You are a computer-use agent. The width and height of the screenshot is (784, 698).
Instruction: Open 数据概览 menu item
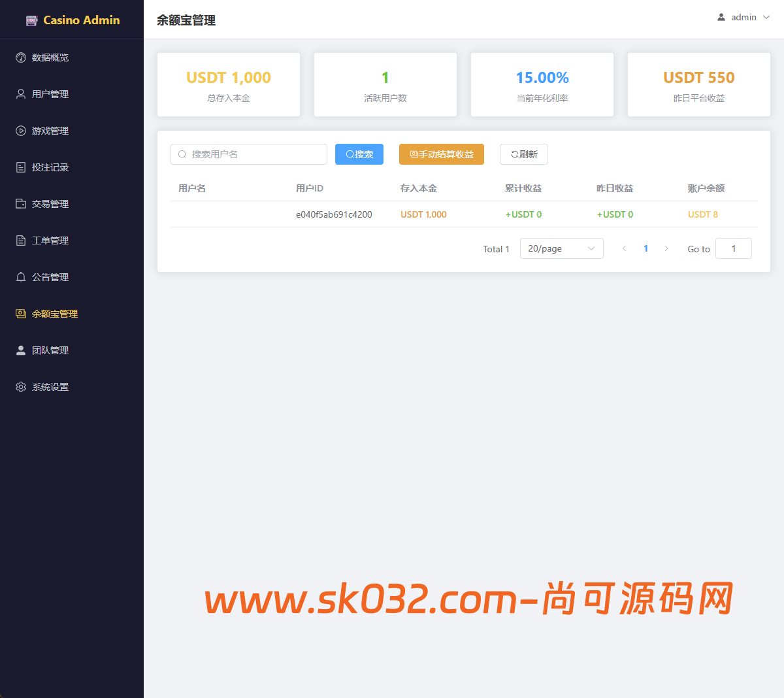coord(72,58)
